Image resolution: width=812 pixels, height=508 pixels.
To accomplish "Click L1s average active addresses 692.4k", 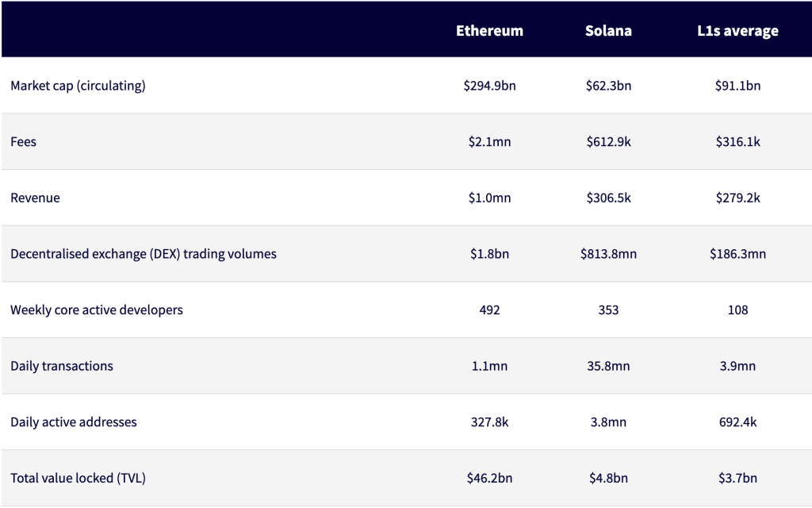I will coord(738,421).
